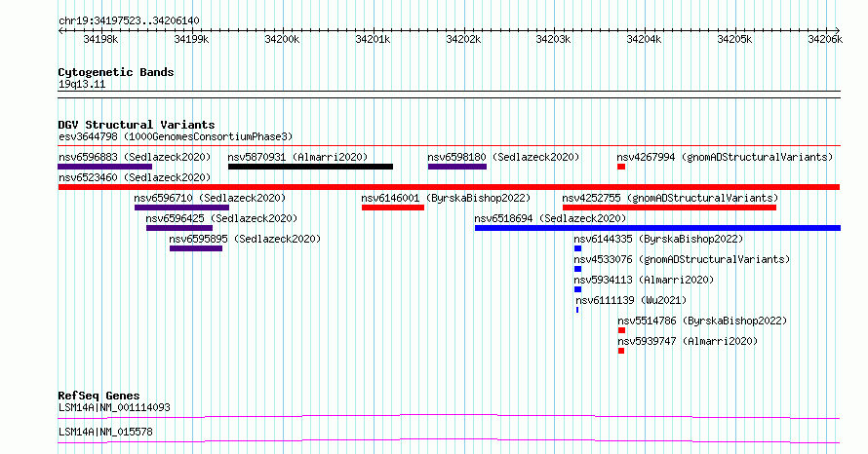The image size is (868, 454).
Task: Select the small red nsv5514786 marker
Action: 621,330
